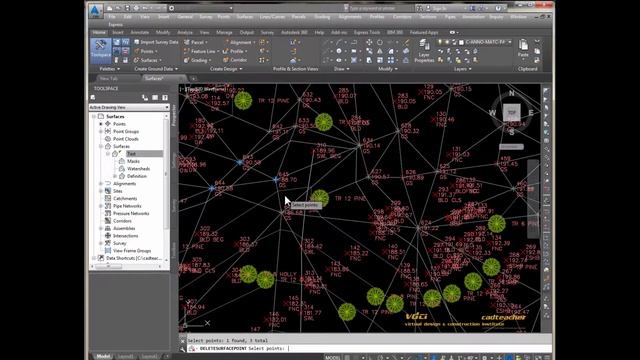640x360 pixels.
Task: Open the Alignments menu in menu bar
Action: [x=350, y=17]
